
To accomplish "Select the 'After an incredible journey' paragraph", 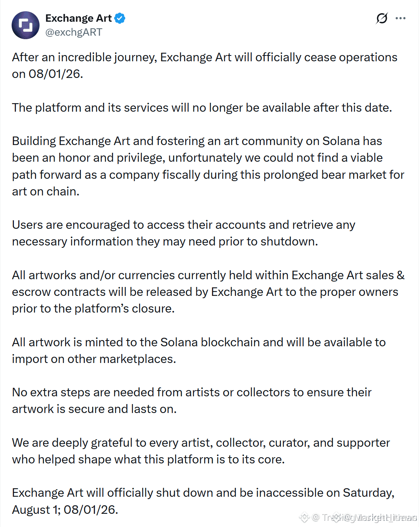I will (205, 66).
